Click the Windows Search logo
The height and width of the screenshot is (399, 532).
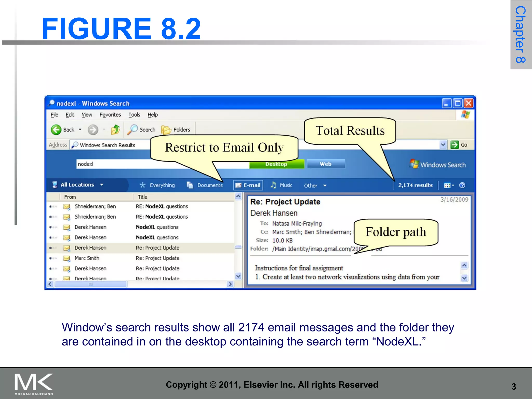coord(438,164)
